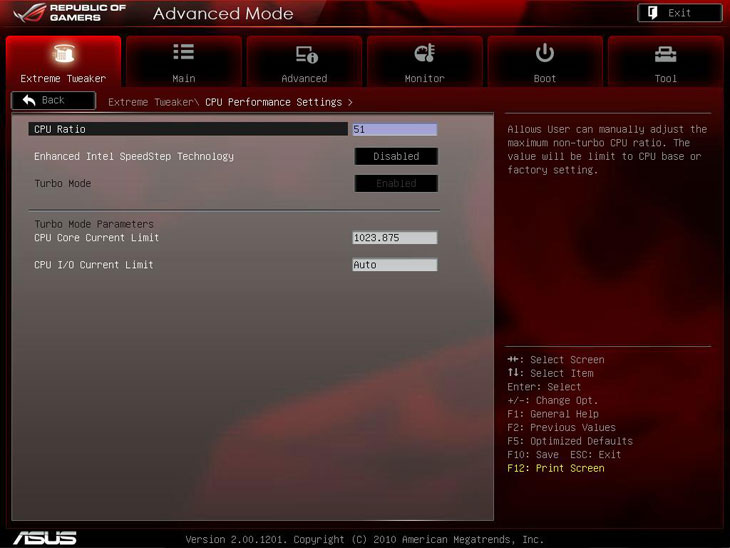Open the CPU I/O Current Limit Auto field

pos(394,265)
